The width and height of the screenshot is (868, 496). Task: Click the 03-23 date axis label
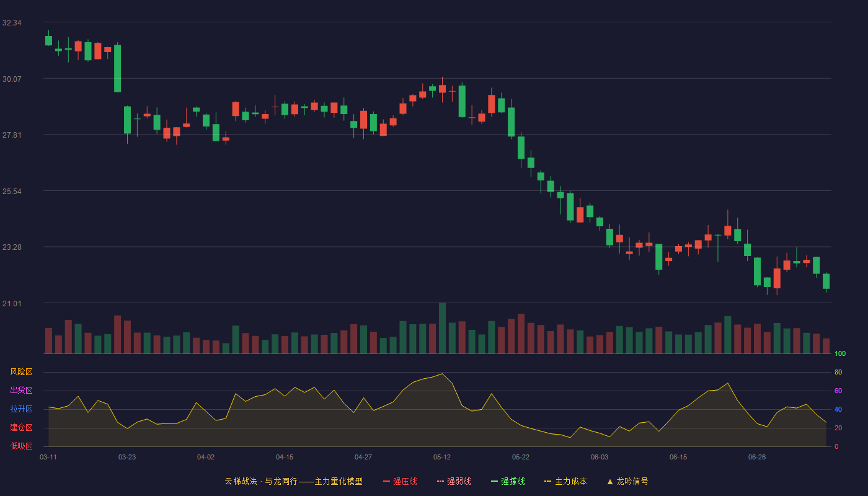click(127, 457)
